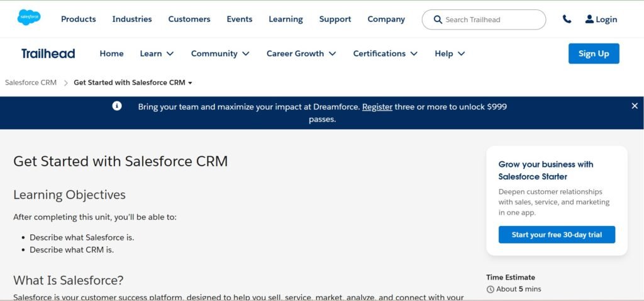644x301 pixels.
Task: Click the Time Estimate label
Action: click(x=511, y=278)
